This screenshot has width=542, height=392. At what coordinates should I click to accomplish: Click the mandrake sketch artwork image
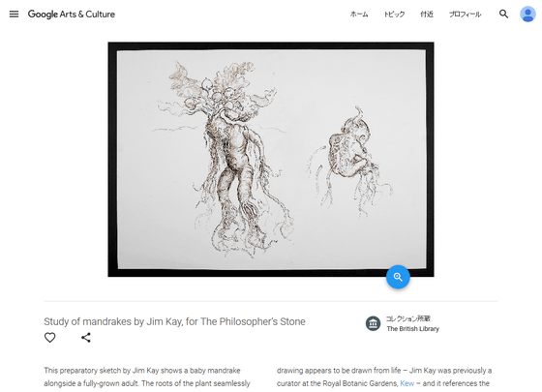271,160
